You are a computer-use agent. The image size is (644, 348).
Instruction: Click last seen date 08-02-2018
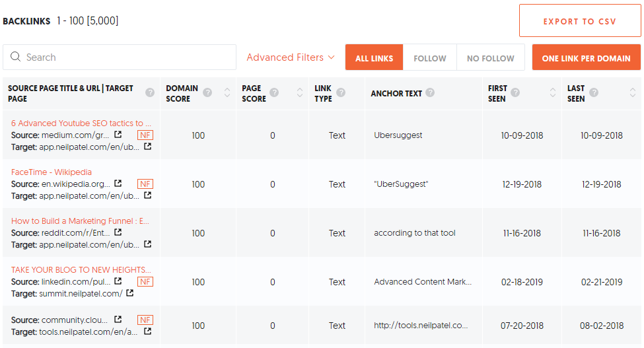(601, 326)
